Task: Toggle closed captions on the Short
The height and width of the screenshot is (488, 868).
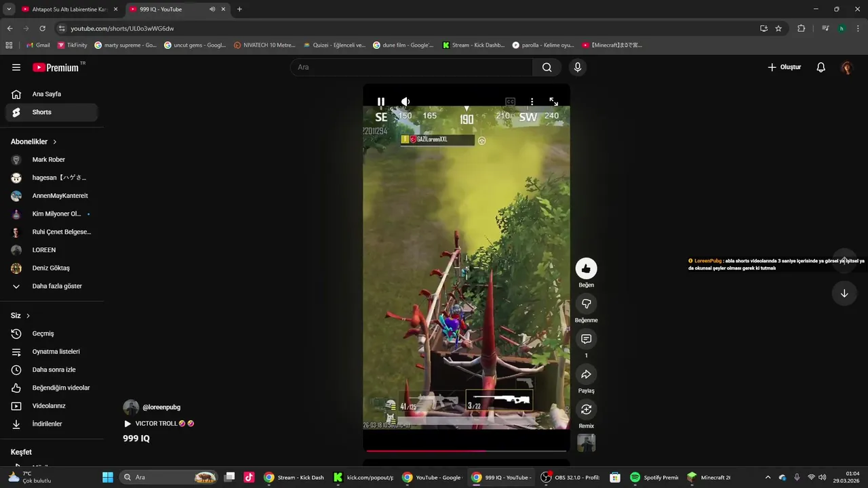Action: 510,102
